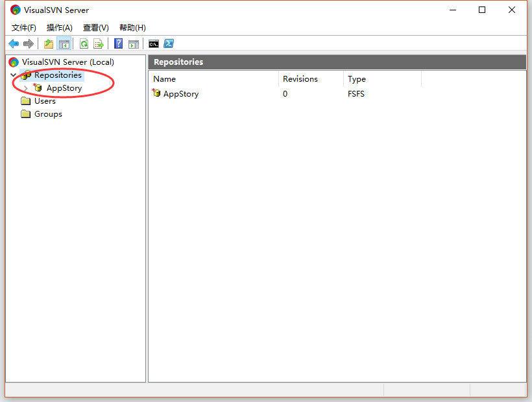
Task: Select the AppStory row in repositories list
Action: [287, 94]
